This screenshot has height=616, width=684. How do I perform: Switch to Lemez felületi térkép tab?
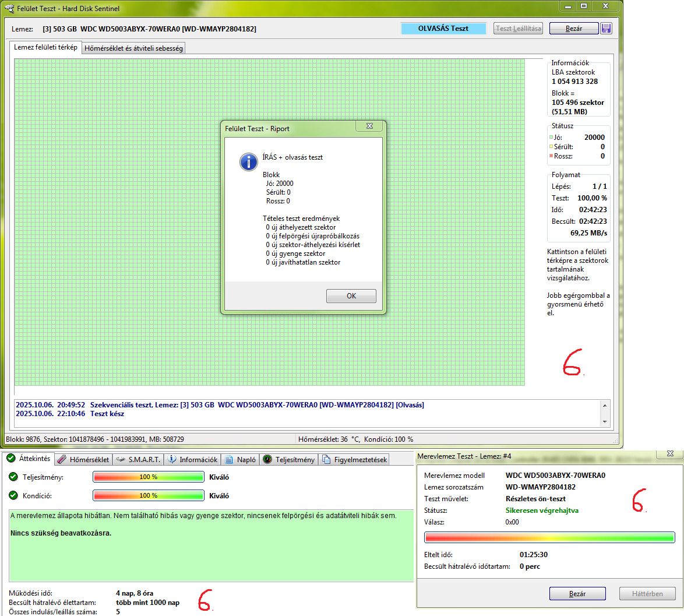coord(45,47)
